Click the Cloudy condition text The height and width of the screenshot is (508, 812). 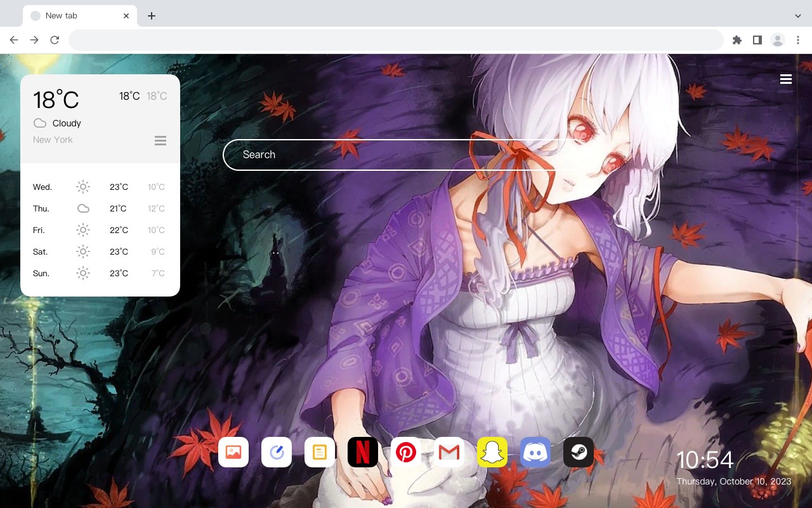(67, 123)
